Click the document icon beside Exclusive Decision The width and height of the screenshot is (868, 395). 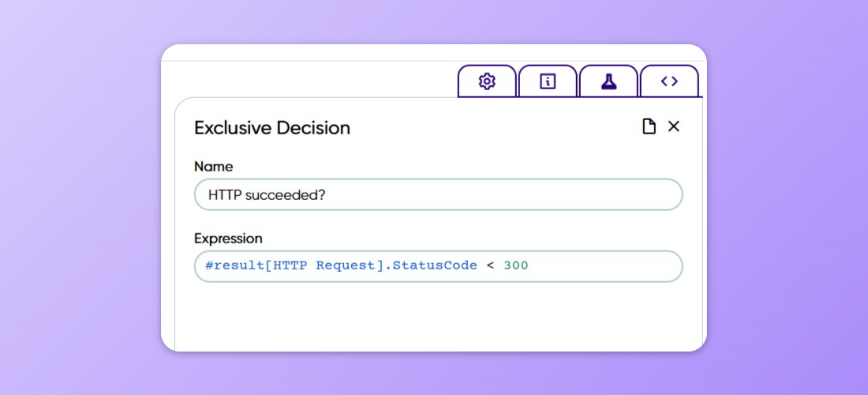tap(649, 126)
